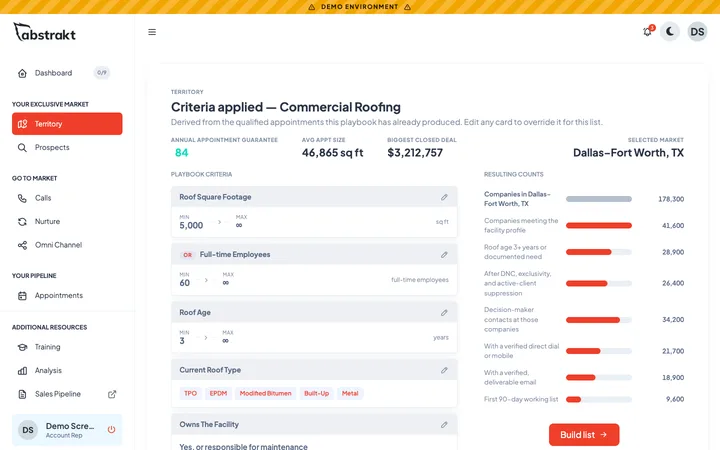Open the Nurture section
Screen dimensions: 720x450
(x=67, y=221)
